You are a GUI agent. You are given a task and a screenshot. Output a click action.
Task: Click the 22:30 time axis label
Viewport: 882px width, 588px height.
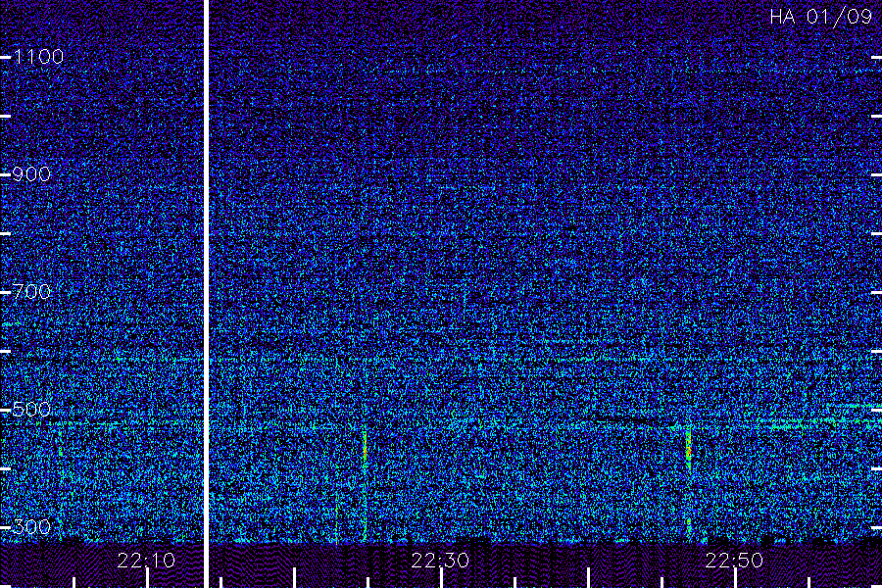coord(440,561)
